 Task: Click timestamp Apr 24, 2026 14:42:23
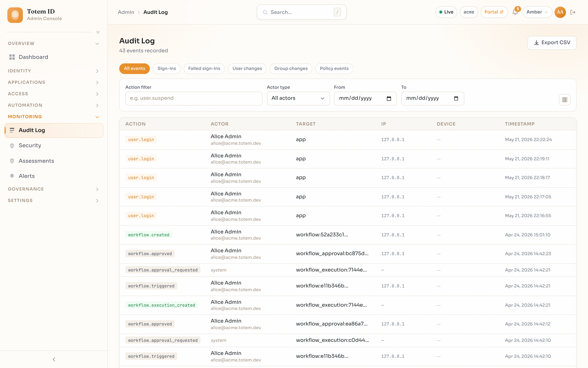click(528, 254)
